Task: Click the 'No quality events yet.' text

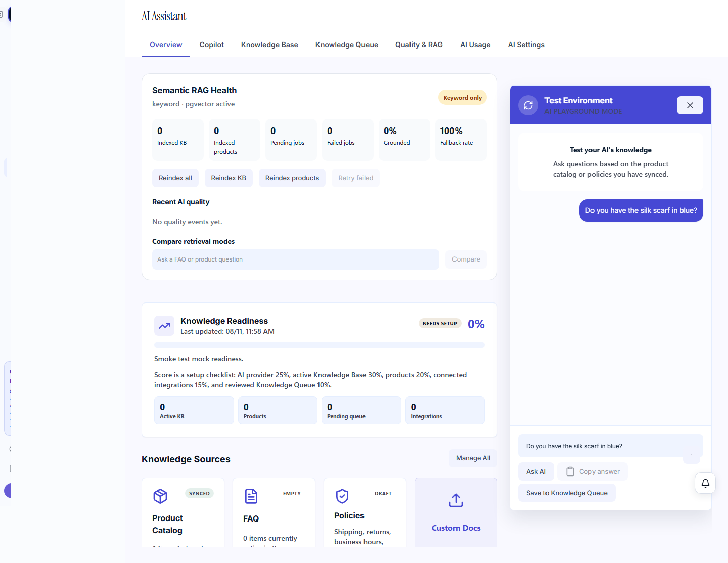Action: click(x=187, y=222)
